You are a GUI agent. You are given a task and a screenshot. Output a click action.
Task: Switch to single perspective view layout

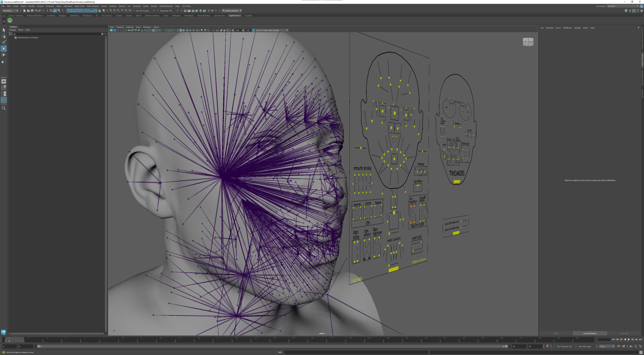pos(4,81)
